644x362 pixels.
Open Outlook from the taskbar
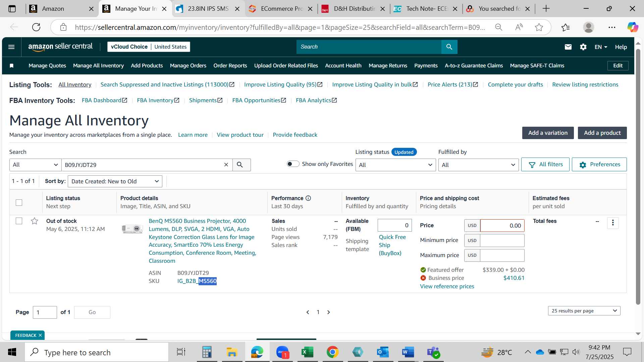383,352
